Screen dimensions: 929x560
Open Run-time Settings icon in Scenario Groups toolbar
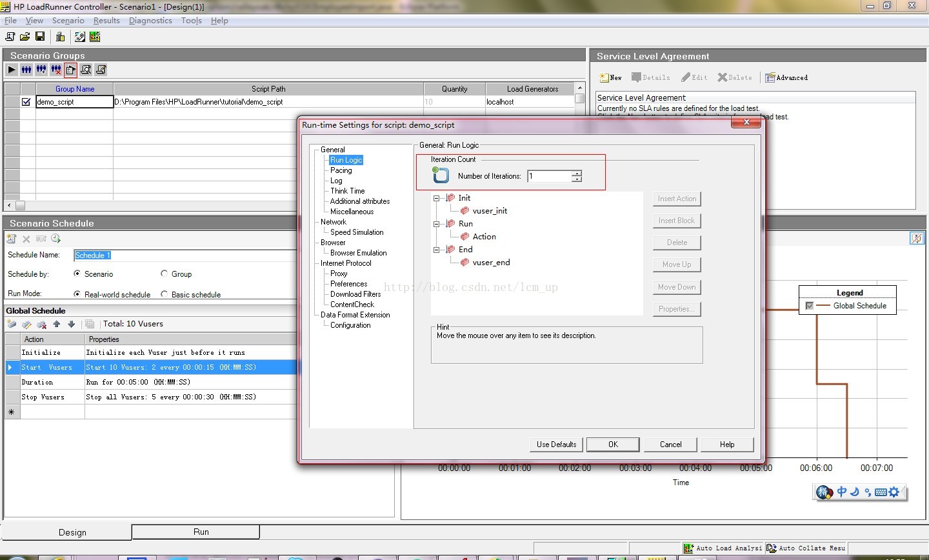click(70, 70)
